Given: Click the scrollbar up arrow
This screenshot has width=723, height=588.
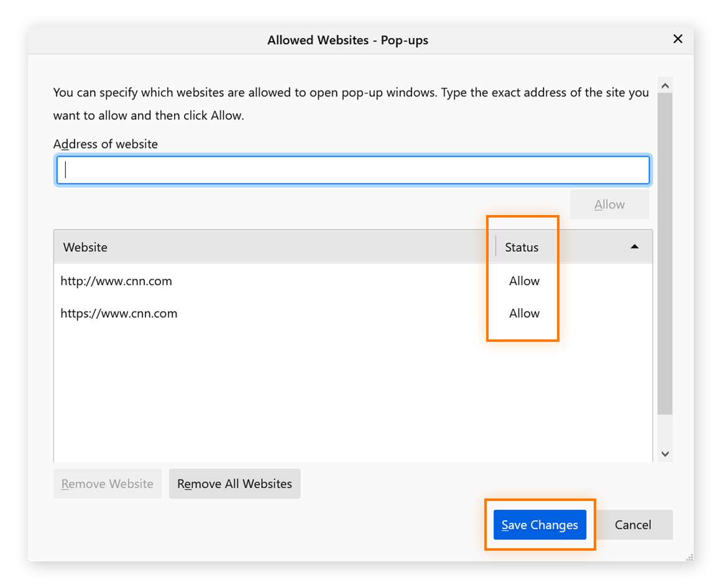Looking at the screenshot, I should coord(665,84).
